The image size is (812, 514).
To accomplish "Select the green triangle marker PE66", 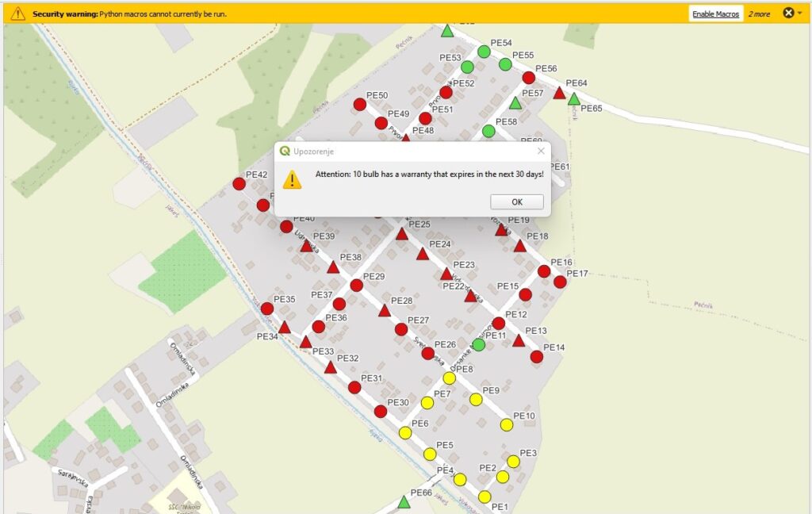I will (x=404, y=502).
